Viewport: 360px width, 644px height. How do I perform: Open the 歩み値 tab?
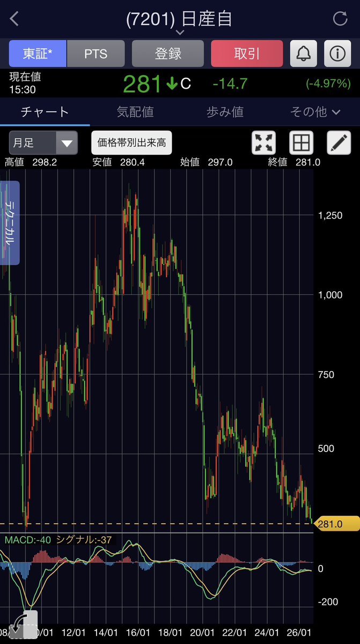(225, 112)
